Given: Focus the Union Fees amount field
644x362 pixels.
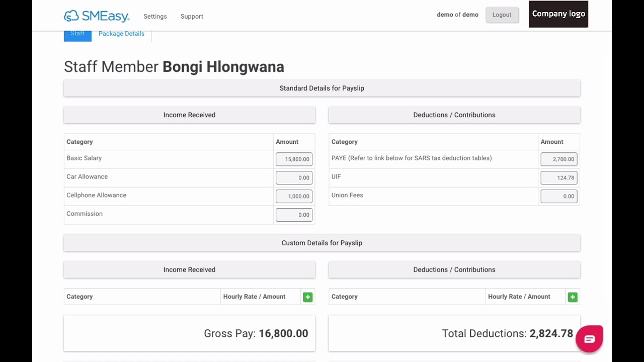Looking at the screenshot, I should [558, 196].
